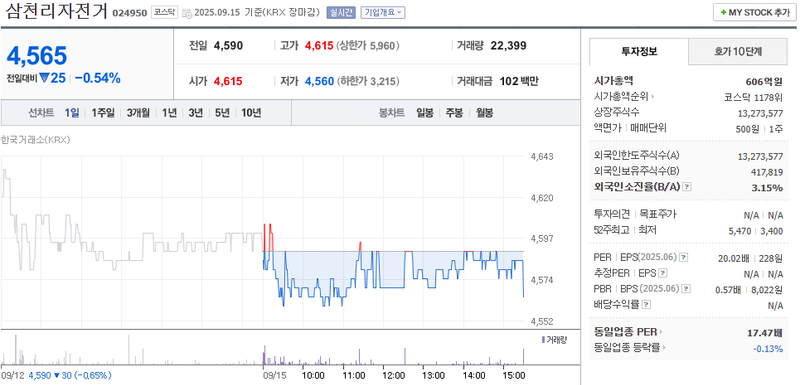The height and width of the screenshot is (385, 800).
Task: Select the 3년 line chart period
Action: tap(196, 113)
